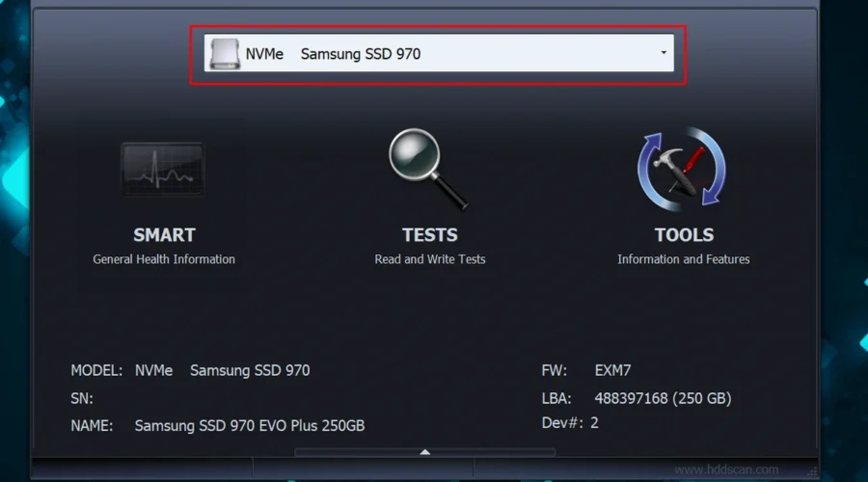This screenshot has width=868, height=482.
Task: Click the LBA: label
Action: click(556, 398)
